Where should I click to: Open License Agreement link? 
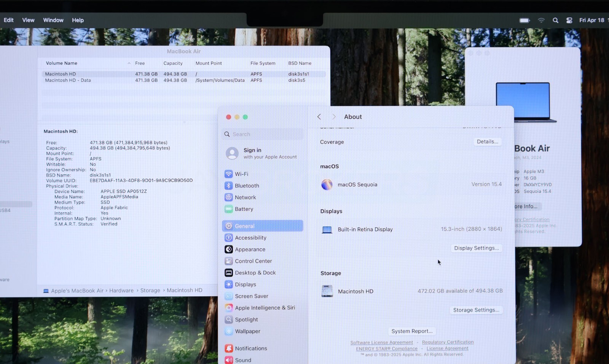pyautogui.click(x=447, y=348)
